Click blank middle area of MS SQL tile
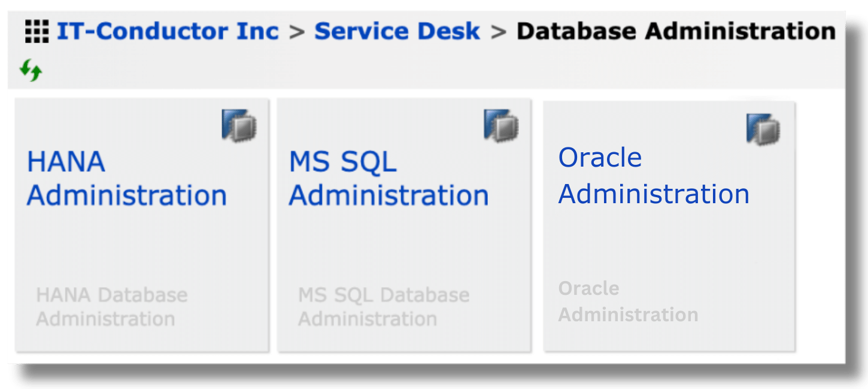The height and width of the screenshot is (389, 868). click(x=404, y=246)
